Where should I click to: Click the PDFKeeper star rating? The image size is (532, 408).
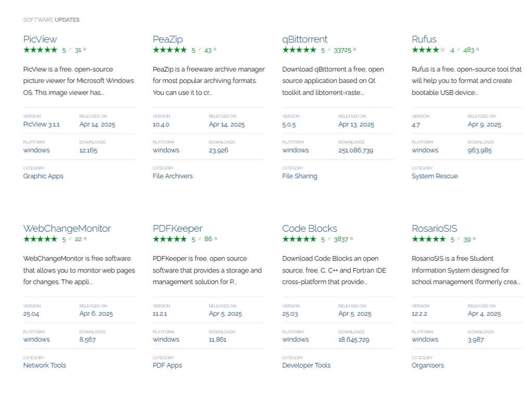(x=169, y=239)
